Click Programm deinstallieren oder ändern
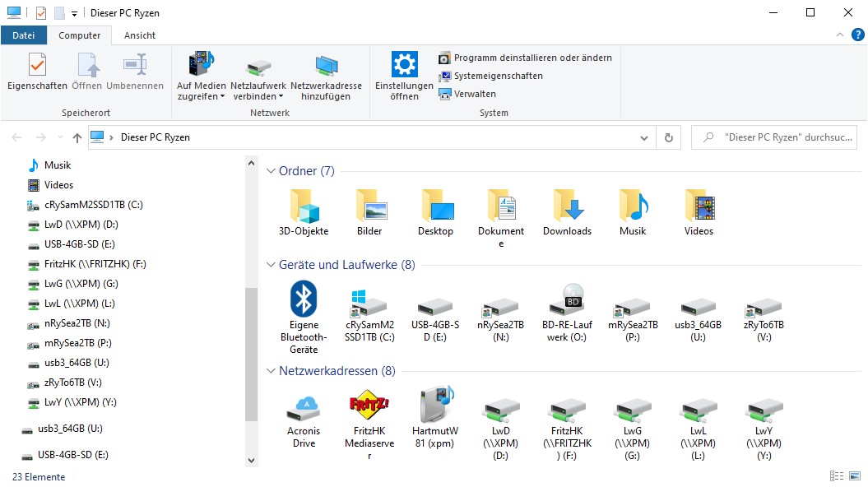Image resolution: width=868 pixels, height=487 pixels. tap(526, 58)
